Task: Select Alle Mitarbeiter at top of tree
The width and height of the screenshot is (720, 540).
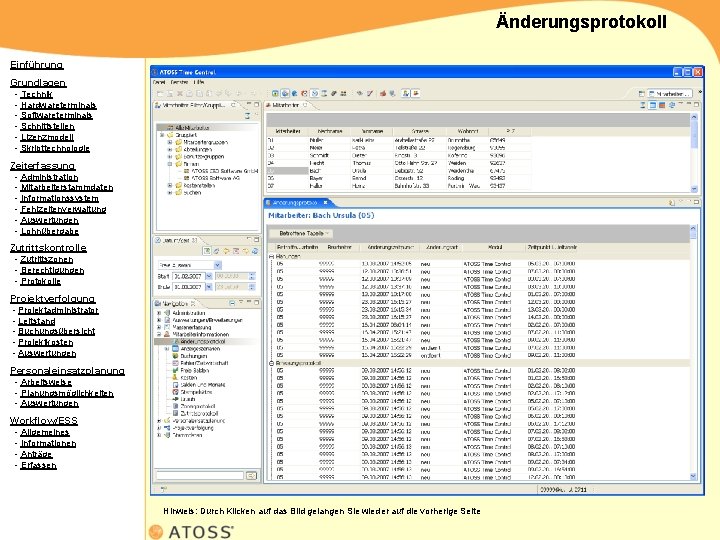Action: click(x=192, y=128)
